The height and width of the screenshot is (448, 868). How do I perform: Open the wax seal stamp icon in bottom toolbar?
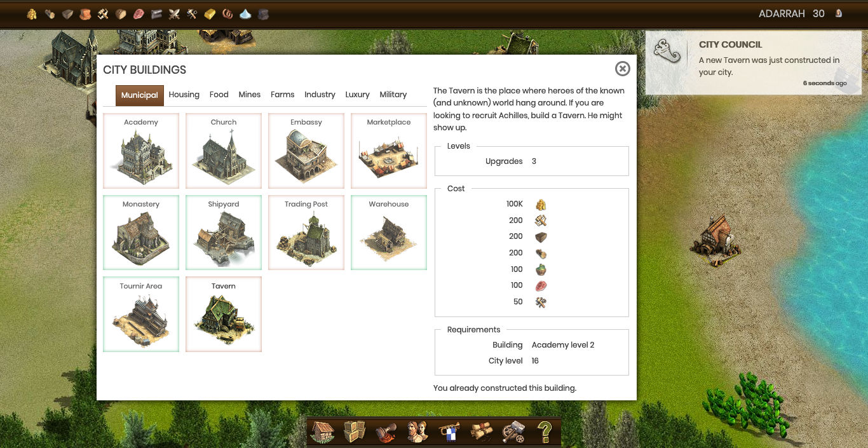point(386,431)
